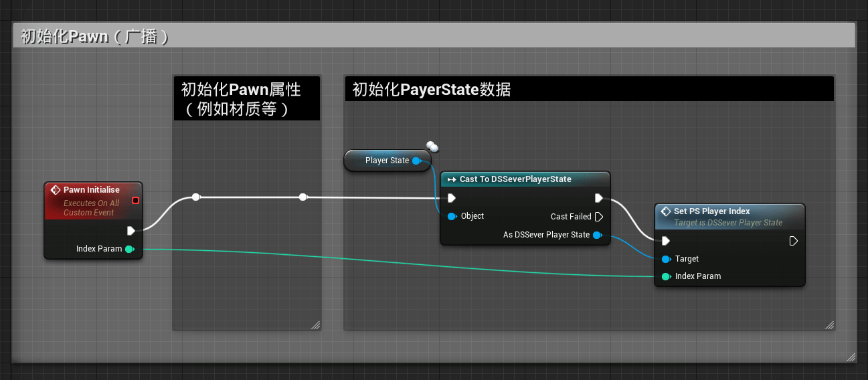Click the cast node execution output pin
Screen dimensions: 868x380
click(x=599, y=198)
